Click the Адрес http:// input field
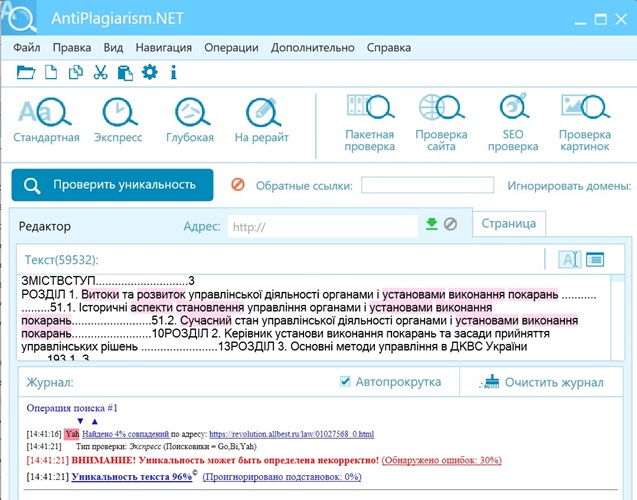Screen dimensions: 637x500 click(x=323, y=226)
